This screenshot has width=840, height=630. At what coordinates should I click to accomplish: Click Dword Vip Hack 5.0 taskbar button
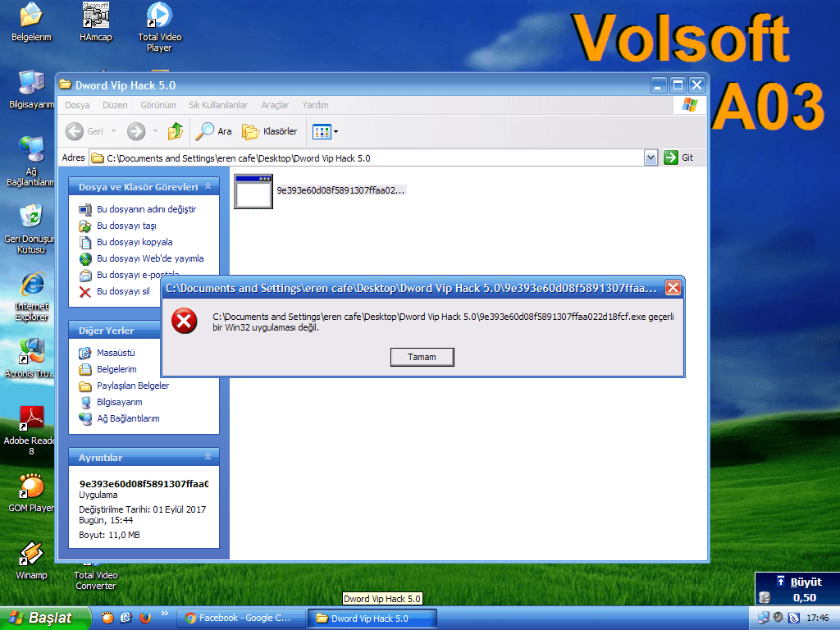click(372, 619)
